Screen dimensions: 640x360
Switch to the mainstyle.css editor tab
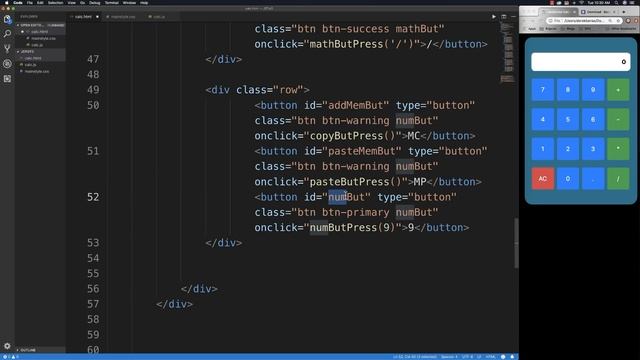click(x=123, y=17)
